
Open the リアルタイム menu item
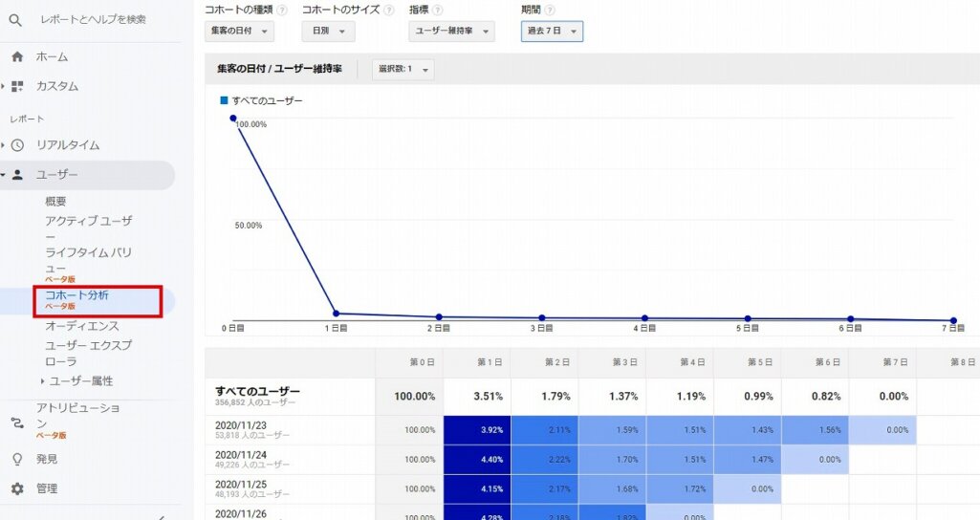68,145
